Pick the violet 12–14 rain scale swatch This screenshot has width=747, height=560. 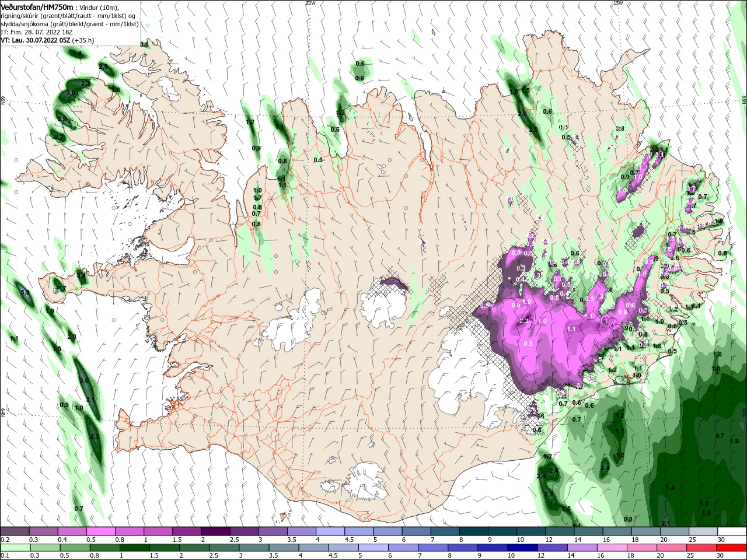point(553,548)
